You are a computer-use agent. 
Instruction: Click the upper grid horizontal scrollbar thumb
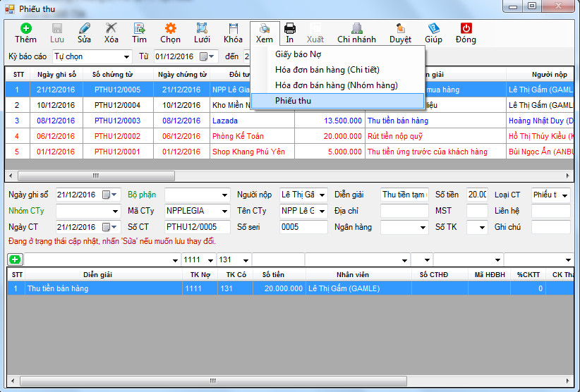coord(96,176)
